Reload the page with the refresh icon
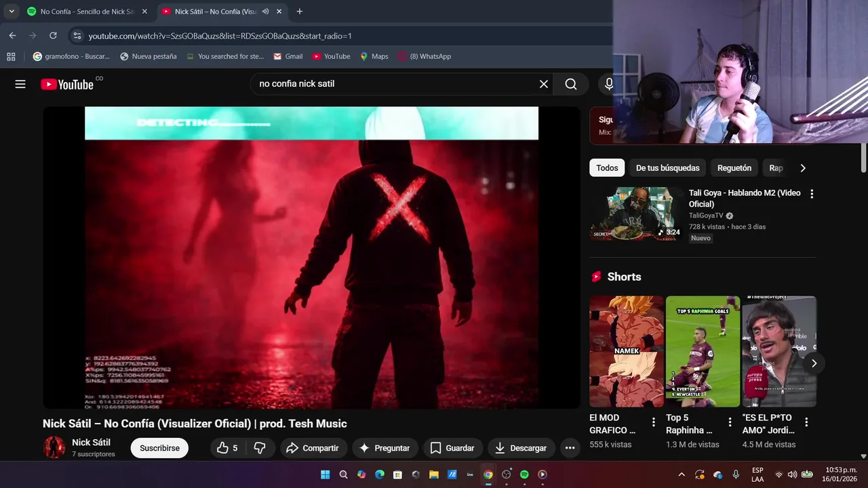 53,35
